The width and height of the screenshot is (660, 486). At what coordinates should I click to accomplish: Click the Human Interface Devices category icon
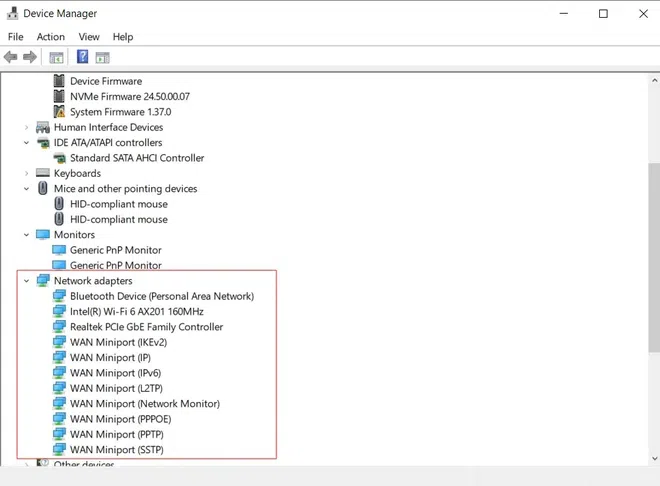pos(43,127)
